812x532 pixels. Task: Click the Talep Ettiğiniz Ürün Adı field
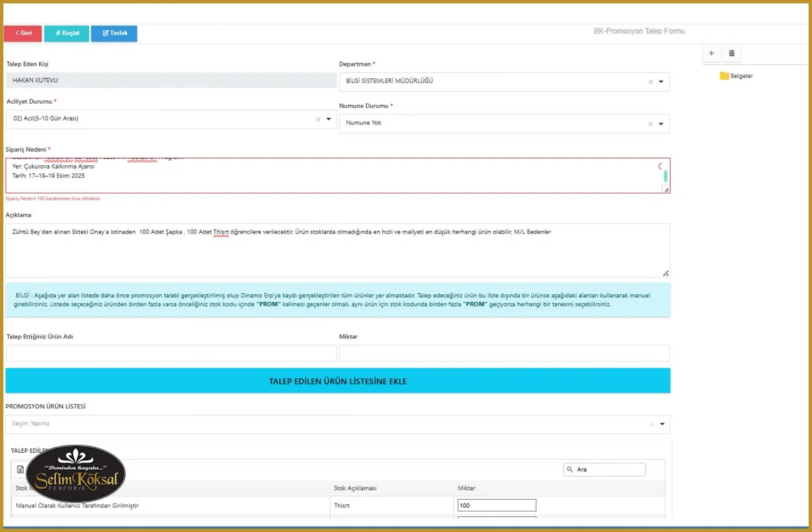tap(171, 353)
